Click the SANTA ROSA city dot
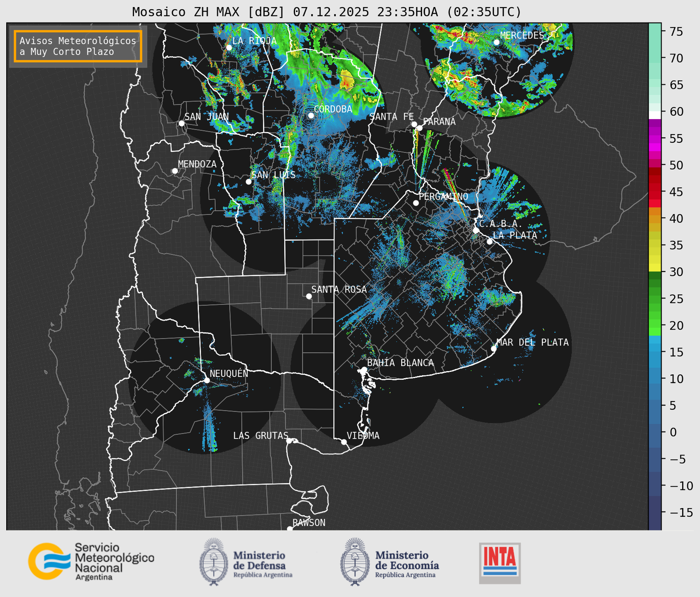Screen dimensions: 700x597 309,296
